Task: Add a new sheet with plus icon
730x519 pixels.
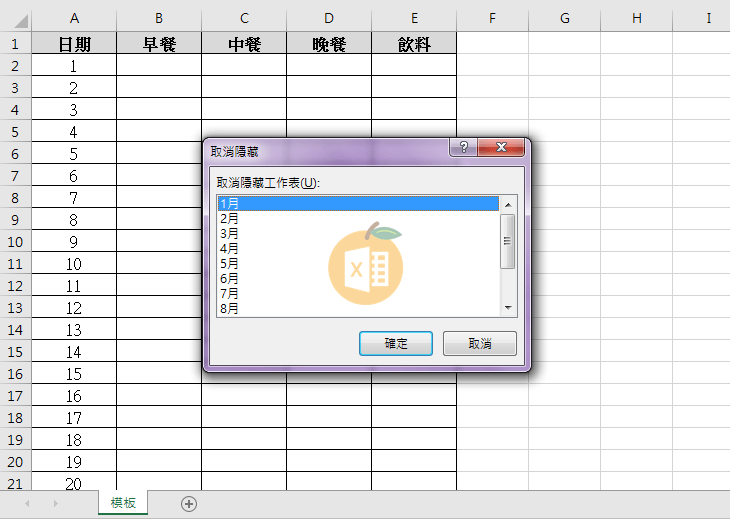Action: 189,504
